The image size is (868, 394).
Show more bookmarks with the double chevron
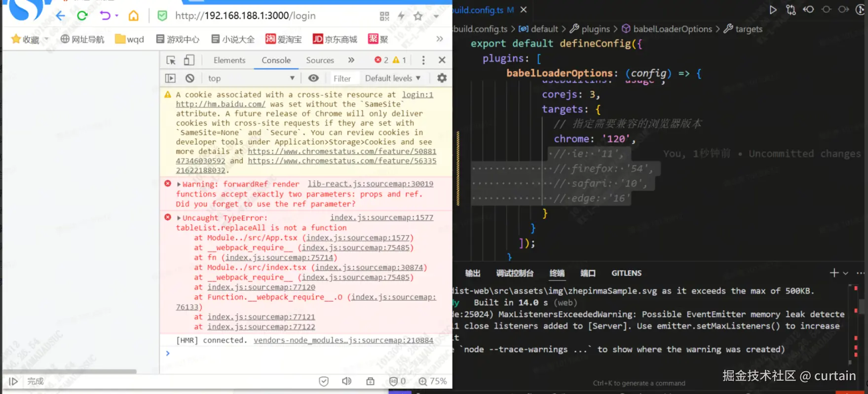tap(440, 39)
